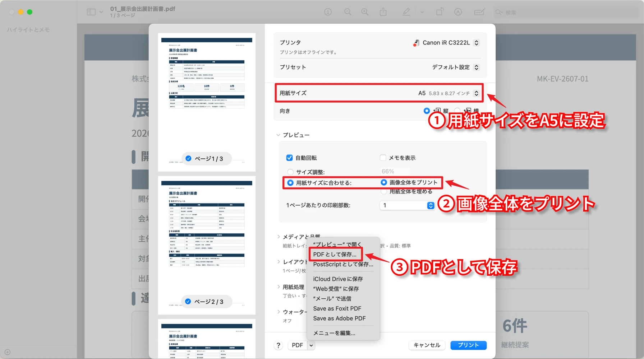Open the sidebar view menu in Preview toolbar
Image resolution: width=644 pixels, height=359 pixels.
(95, 12)
